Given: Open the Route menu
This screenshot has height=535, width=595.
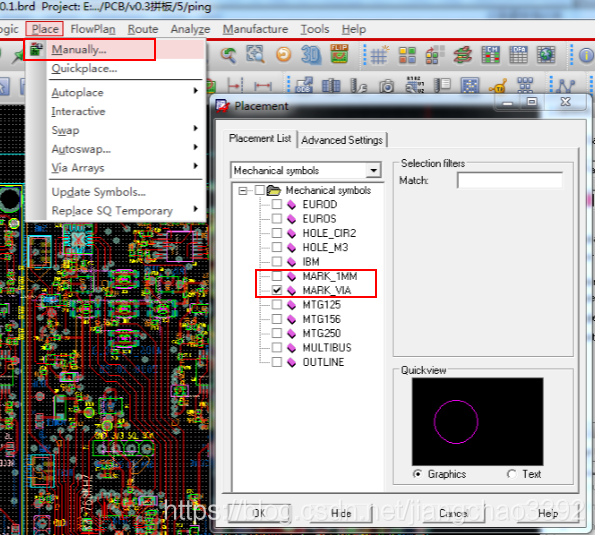Looking at the screenshot, I should pyautogui.click(x=143, y=29).
